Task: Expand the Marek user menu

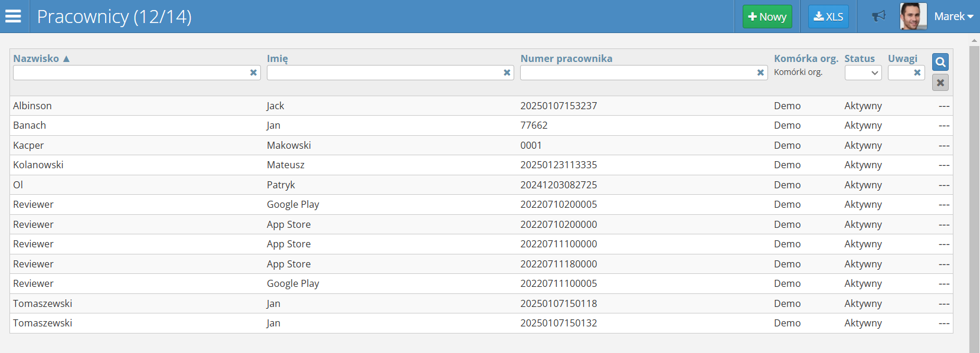Action: pos(953,17)
